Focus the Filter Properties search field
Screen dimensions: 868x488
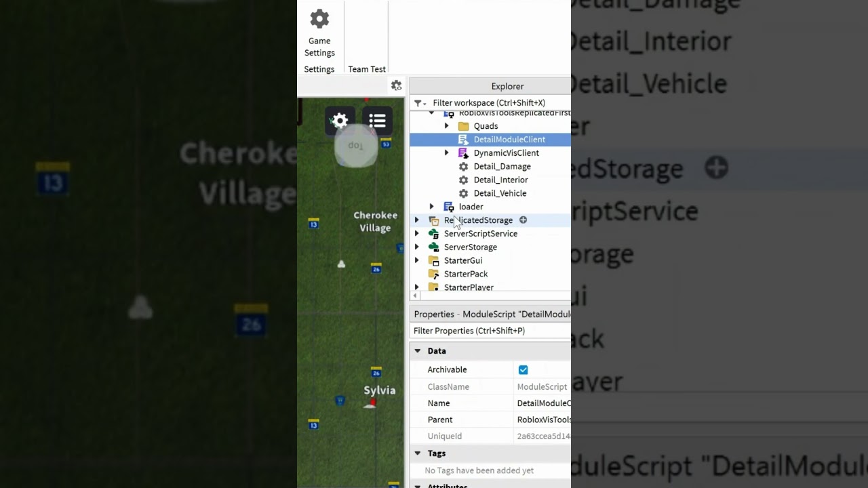[490, 331]
